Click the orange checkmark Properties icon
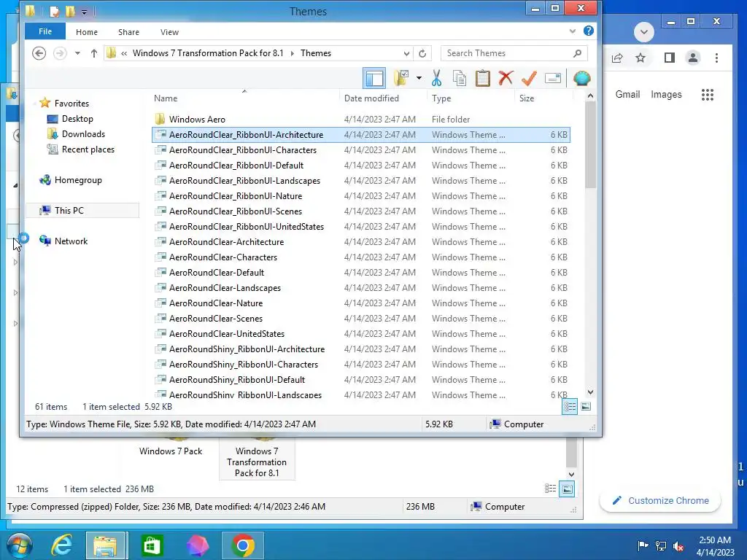Screen dimensions: 747x560 (x=529, y=78)
